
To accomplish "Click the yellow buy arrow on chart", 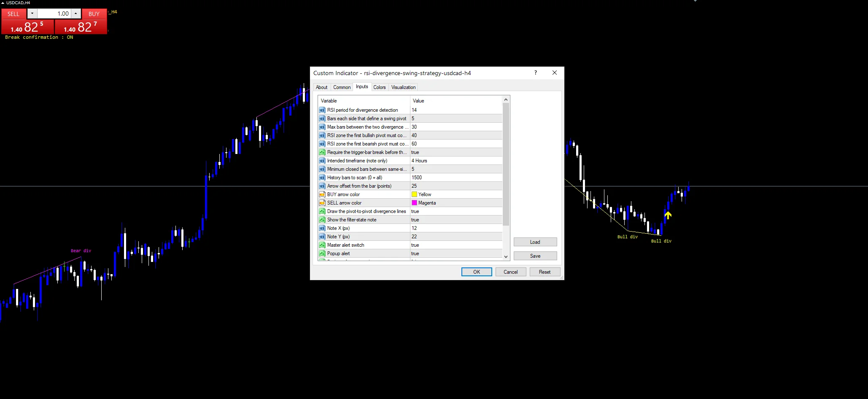I will tap(668, 216).
